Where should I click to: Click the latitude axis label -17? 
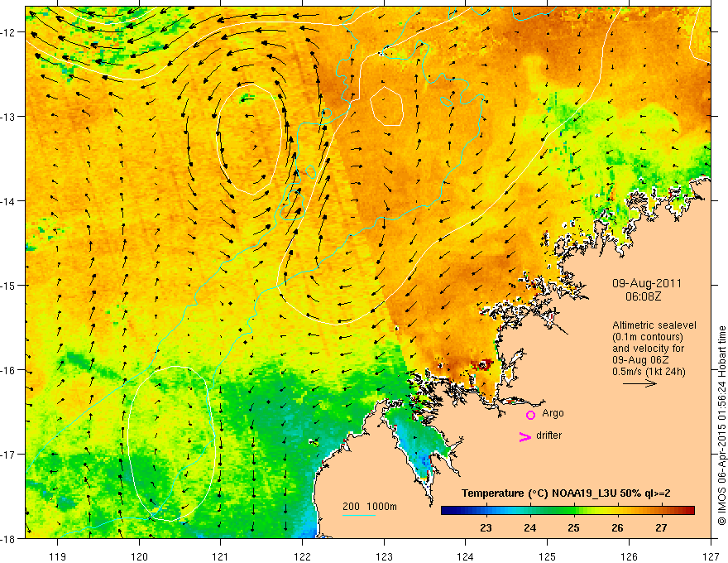(10, 454)
